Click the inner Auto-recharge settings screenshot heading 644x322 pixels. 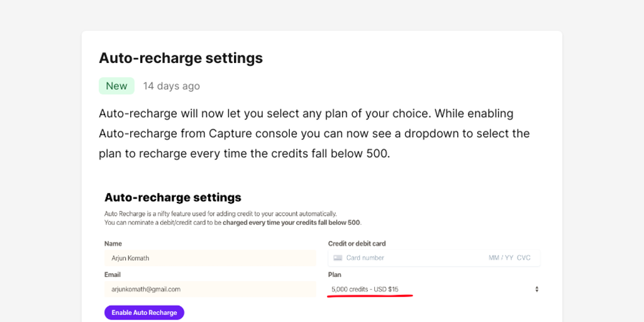point(172,197)
